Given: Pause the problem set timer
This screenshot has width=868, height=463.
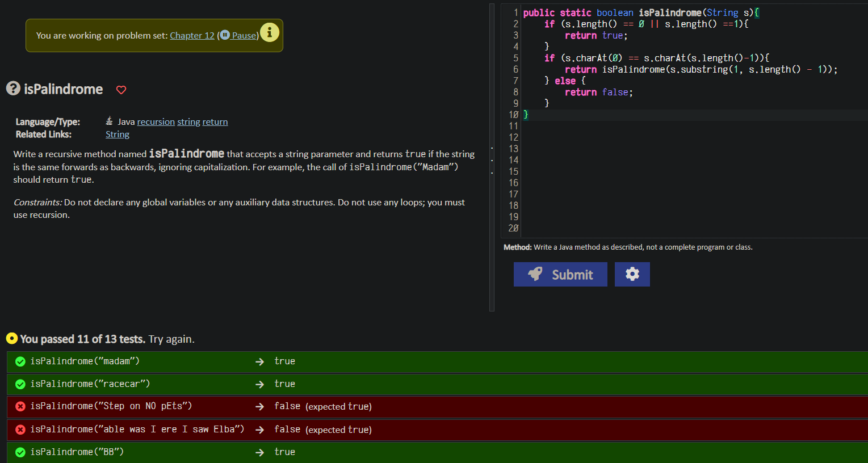Looking at the screenshot, I should point(242,35).
